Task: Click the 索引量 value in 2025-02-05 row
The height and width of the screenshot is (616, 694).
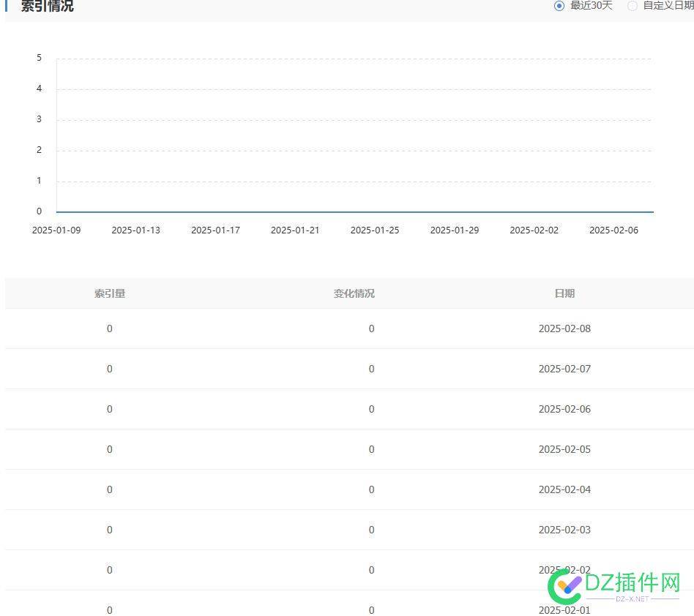Action: (x=110, y=449)
